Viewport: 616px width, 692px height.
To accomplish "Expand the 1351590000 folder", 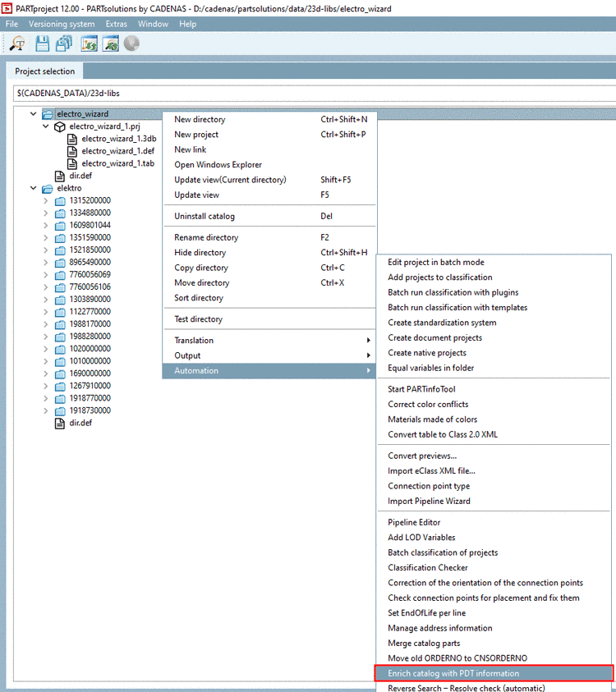I will pos(45,237).
